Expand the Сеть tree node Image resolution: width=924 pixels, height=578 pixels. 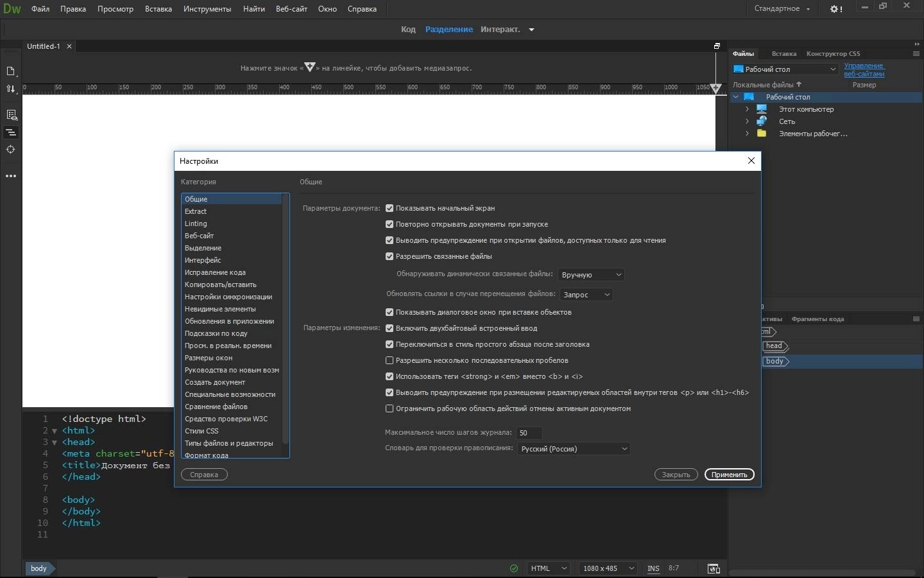pyautogui.click(x=747, y=121)
